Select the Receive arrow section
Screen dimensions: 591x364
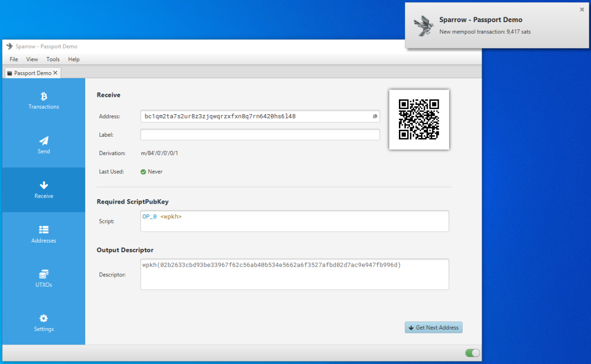44,190
